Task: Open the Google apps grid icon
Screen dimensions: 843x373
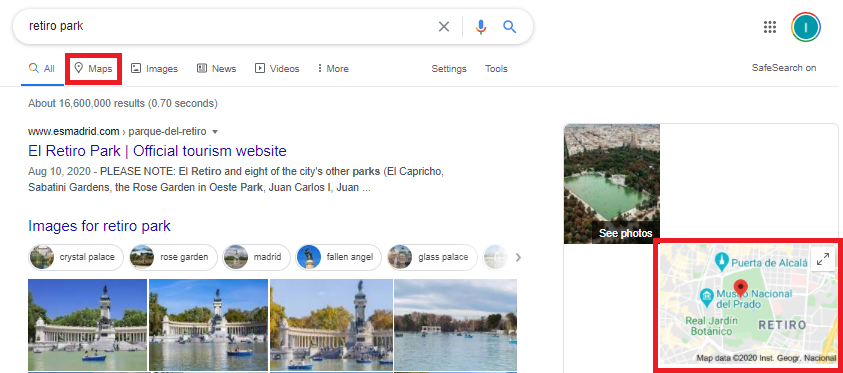Action: tap(770, 27)
